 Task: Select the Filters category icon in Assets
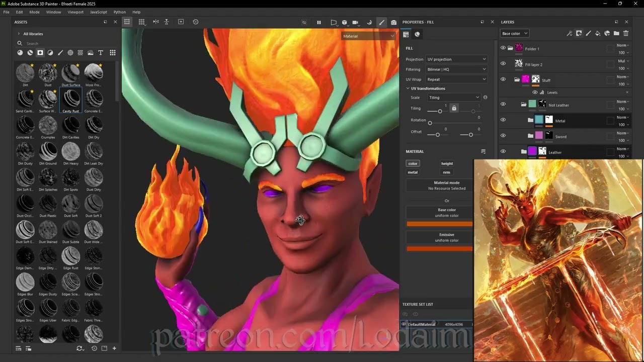coord(50,53)
